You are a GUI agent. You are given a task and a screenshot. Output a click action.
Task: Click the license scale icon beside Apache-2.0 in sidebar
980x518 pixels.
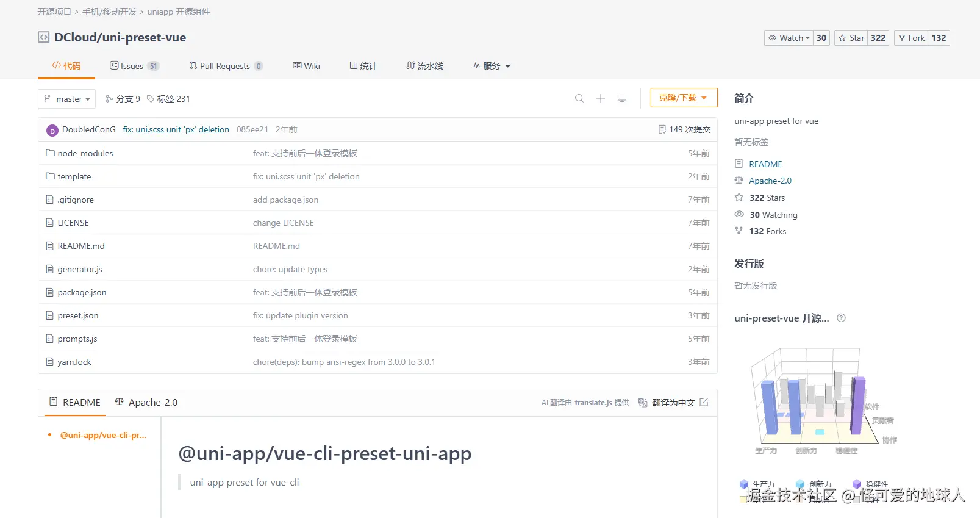coord(739,180)
